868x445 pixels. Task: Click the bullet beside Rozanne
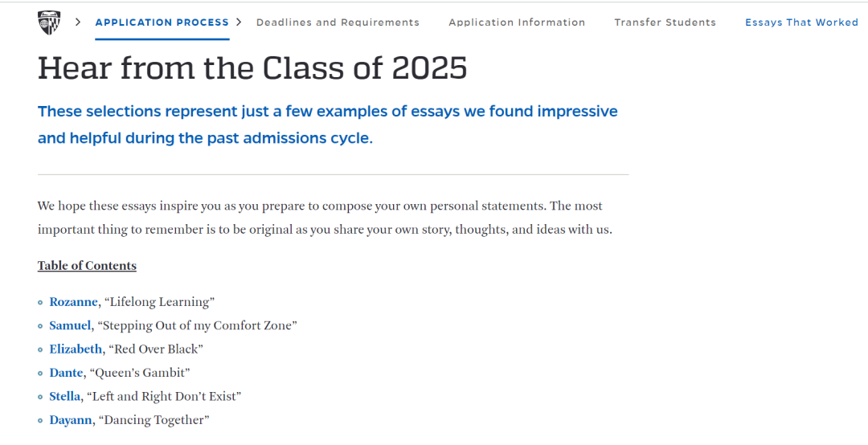click(40, 302)
